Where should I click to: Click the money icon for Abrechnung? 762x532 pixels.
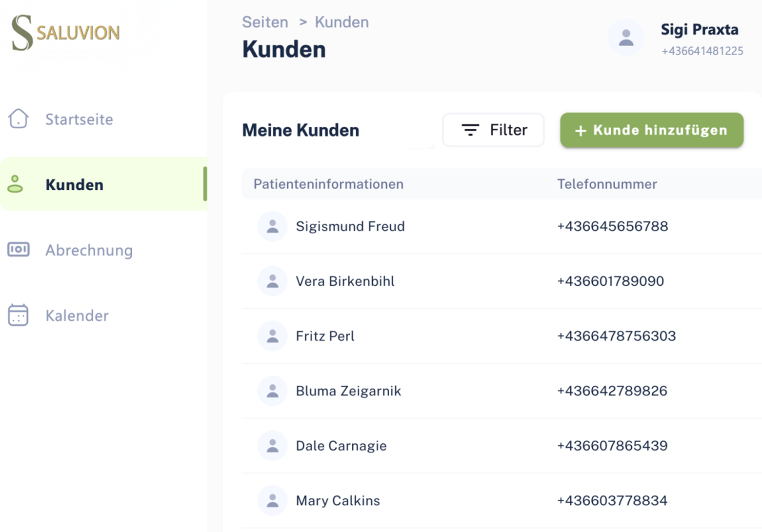coord(19,250)
